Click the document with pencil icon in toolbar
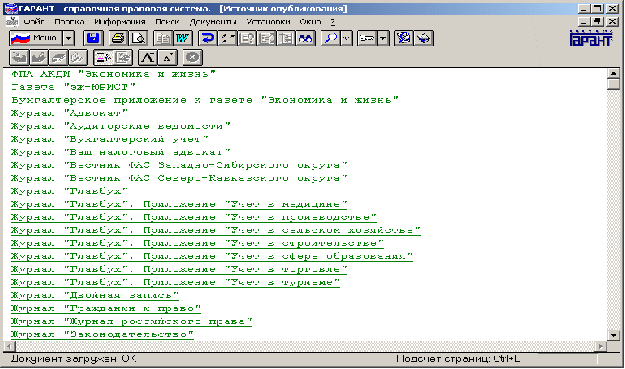 (267, 38)
